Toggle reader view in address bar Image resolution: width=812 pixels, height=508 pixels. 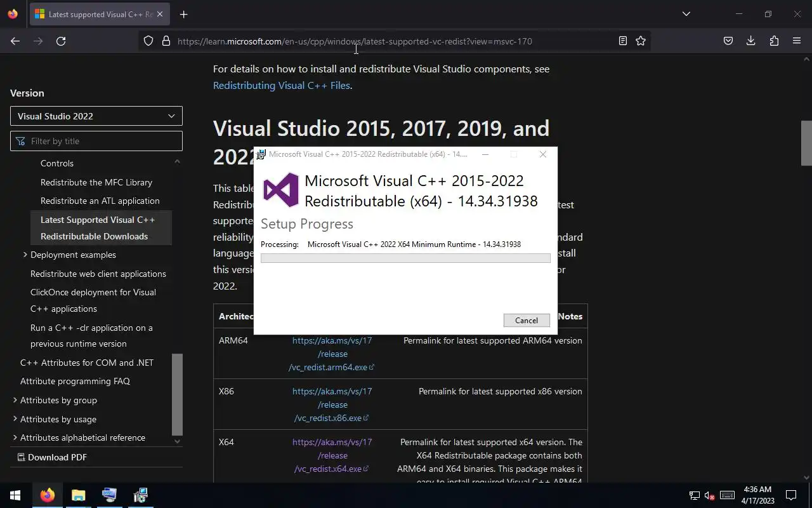click(623, 41)
